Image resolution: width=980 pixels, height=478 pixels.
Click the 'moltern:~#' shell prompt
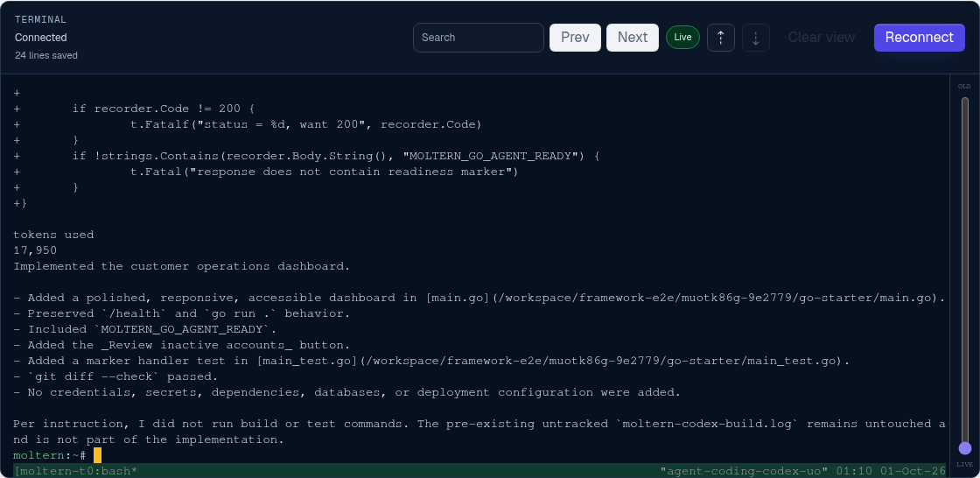(49, 455)
